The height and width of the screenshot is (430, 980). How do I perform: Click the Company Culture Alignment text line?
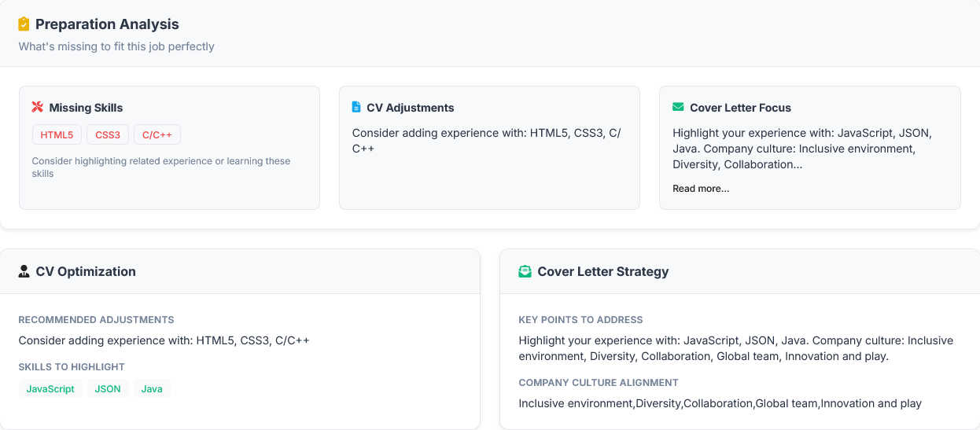(720, 403)
